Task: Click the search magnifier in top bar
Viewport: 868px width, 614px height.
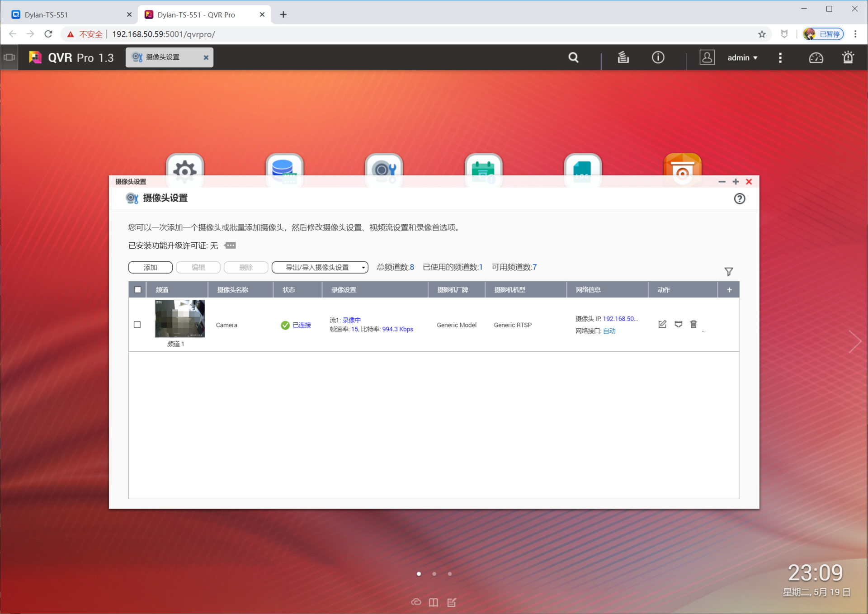Action: point(573,57)
